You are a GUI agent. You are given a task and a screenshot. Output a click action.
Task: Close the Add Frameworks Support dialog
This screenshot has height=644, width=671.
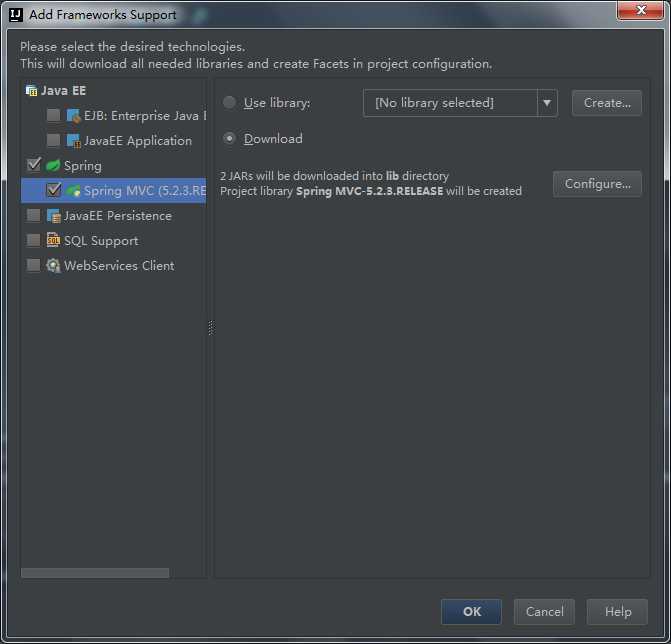click(640, 10)
